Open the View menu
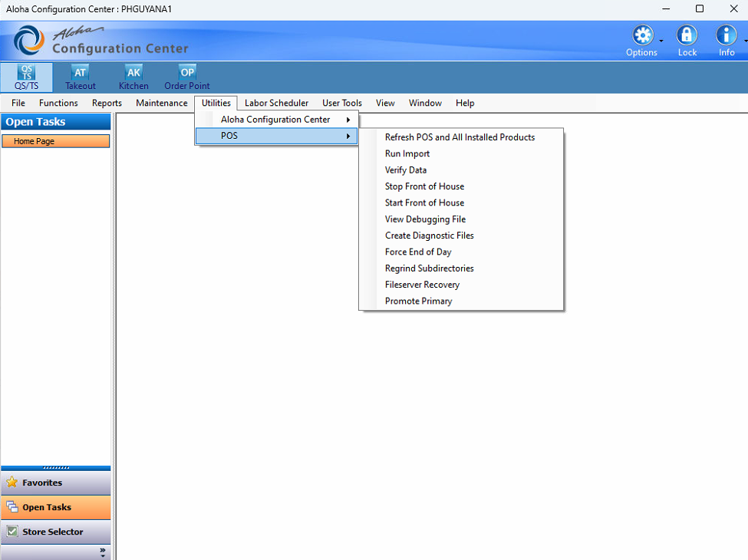Viewport: 748px width, 560px height. click(x=385, y=103)
